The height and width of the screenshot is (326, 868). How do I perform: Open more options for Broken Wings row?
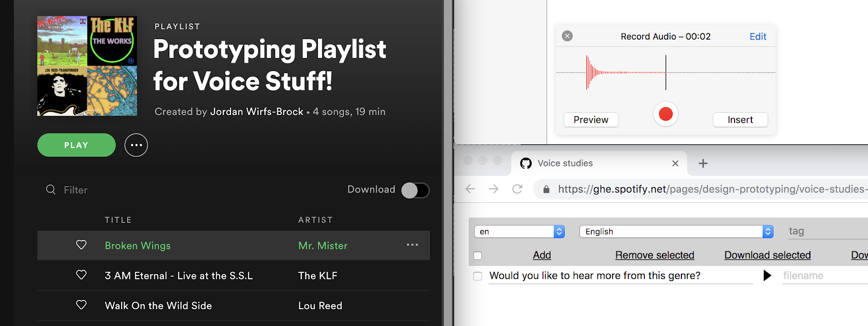click(x=412, y=245)
